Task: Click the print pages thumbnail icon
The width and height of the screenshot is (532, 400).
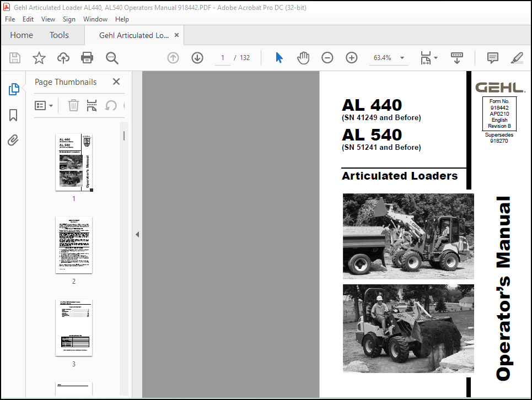Action: point(92,105)
